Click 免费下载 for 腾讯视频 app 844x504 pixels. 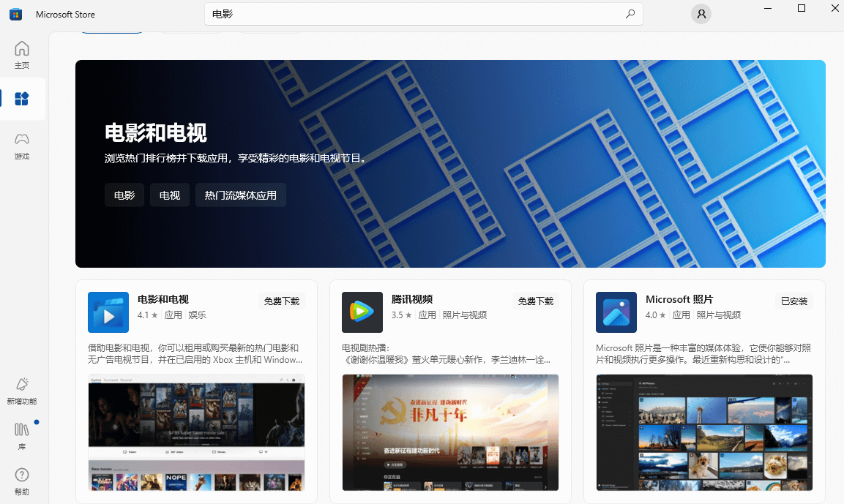535,301
